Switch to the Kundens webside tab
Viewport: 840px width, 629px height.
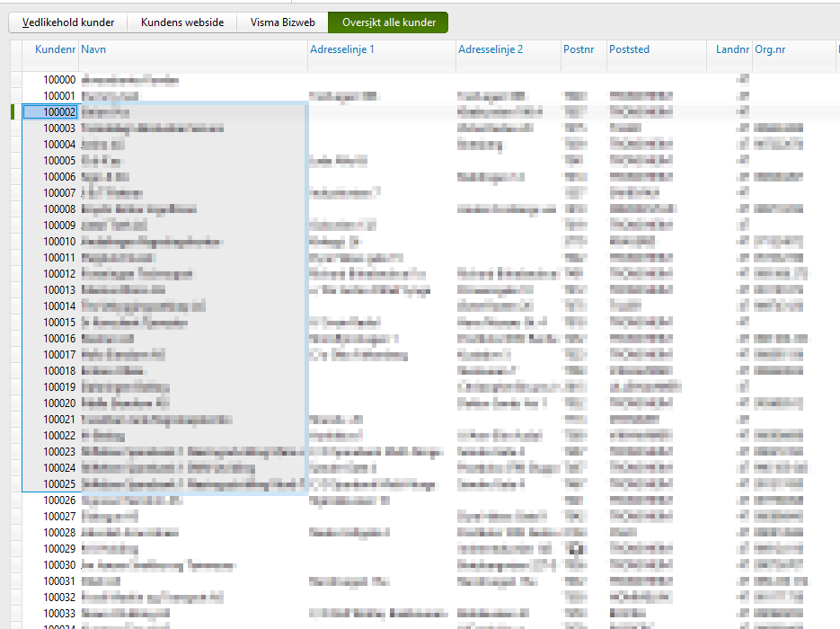click(181, 22)
